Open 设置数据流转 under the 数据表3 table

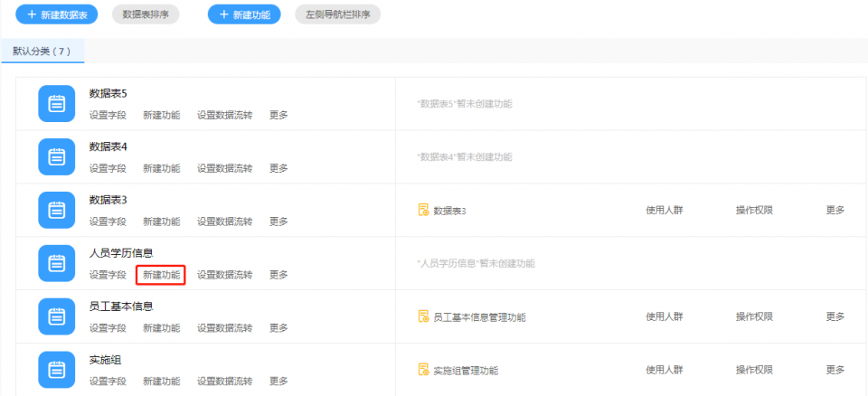click(225, 222)
